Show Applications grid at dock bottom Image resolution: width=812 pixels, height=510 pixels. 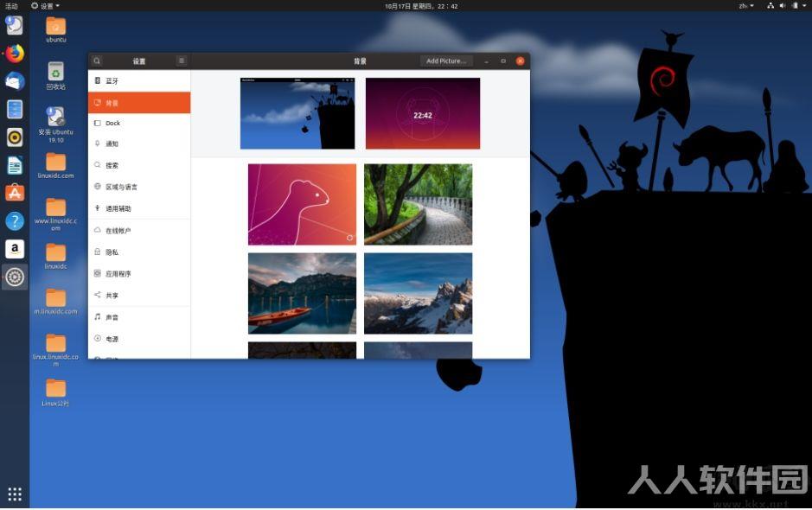click(x=15, y=494)
